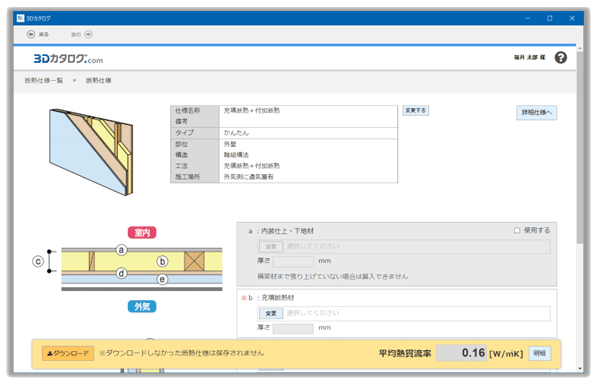Click 変更する button beside the spec table
597x384 pixels.
(x=415, y=110)
